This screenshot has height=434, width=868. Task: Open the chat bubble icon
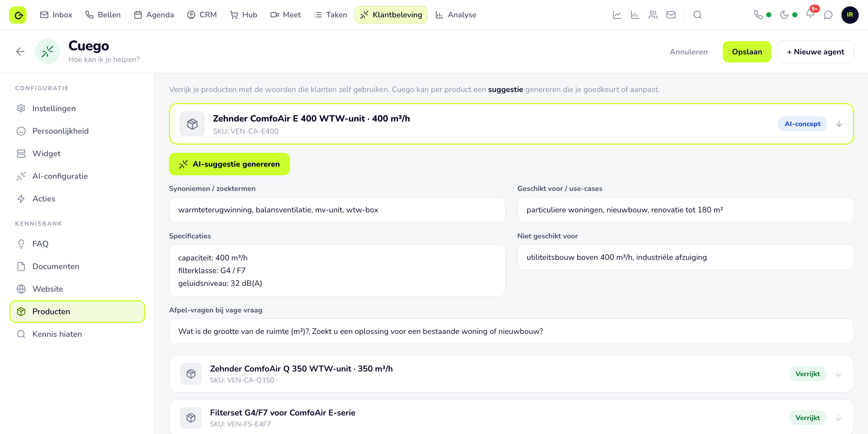click(x=828, y=15)
